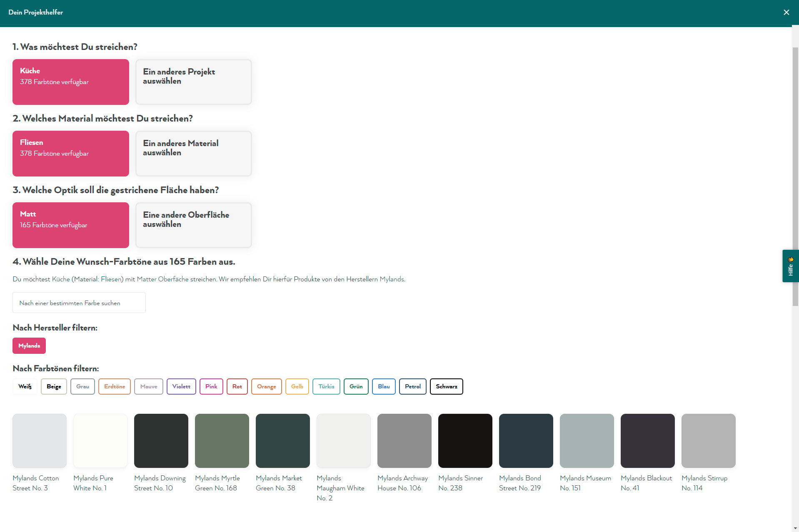Filter colors by Beige
799x532 pixels.
coord(54,386)
